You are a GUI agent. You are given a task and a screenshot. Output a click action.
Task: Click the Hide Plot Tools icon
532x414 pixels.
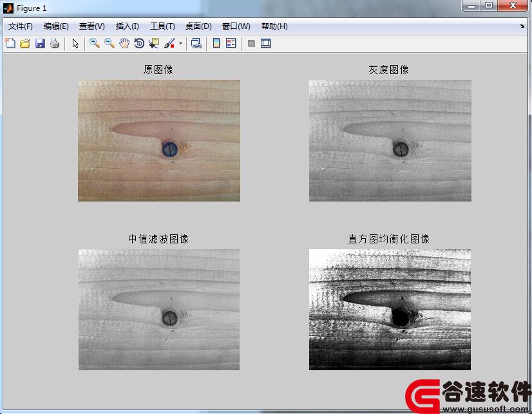pos(251,43)
